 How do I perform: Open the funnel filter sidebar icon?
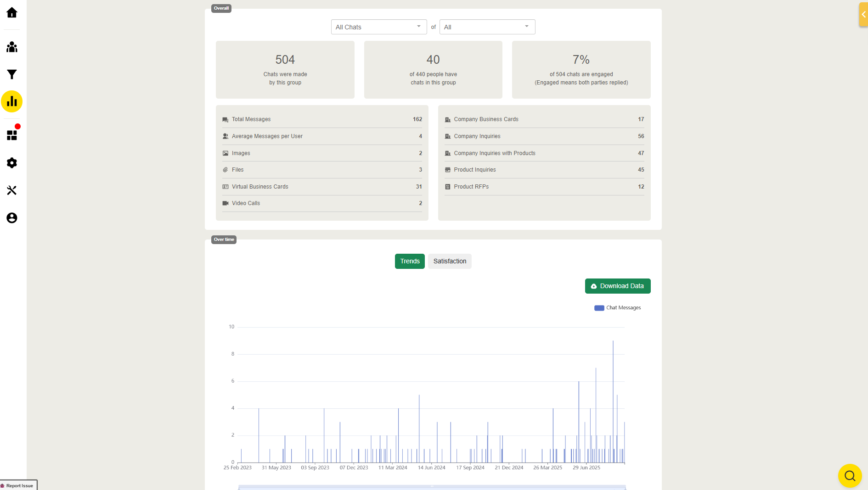pyautogui.click(x=12, y=74)
